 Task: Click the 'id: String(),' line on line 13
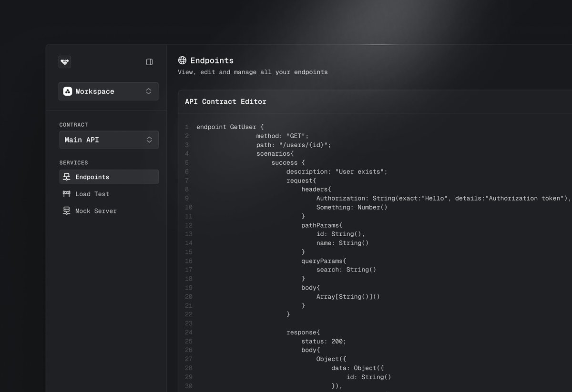(341, 234)
